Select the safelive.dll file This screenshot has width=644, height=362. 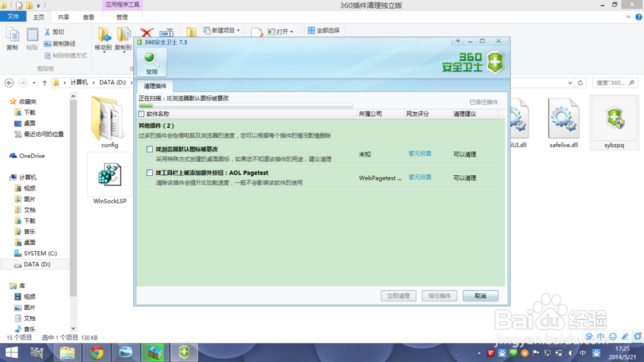563,123
